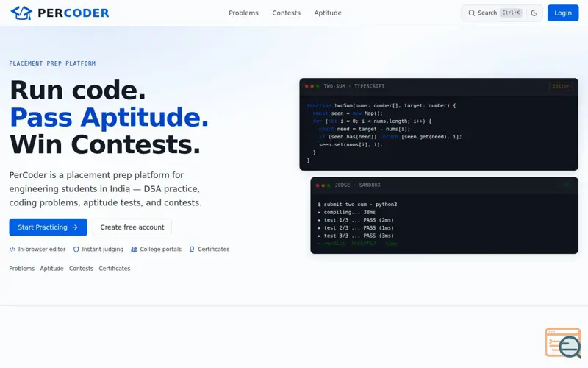The height and width of the screenshot is (368, 588).
Task: Click the 'Win Contests.' heading
Action: [x=105, y=144]
